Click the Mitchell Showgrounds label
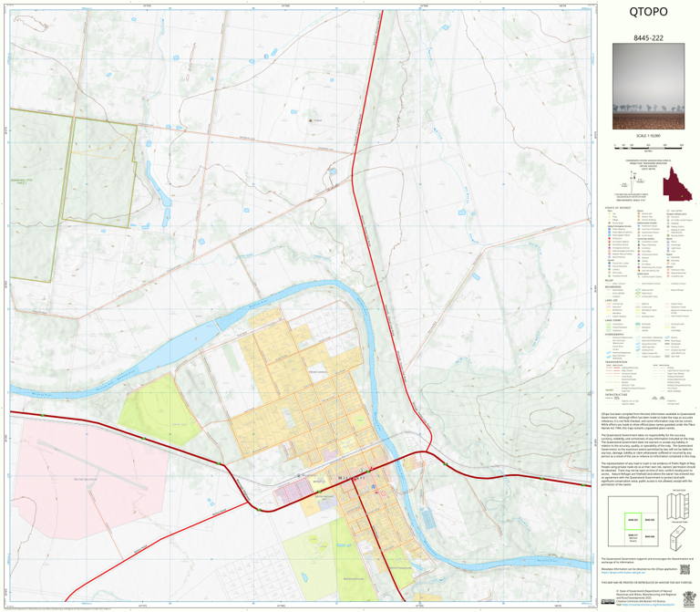 (x=400, y=568)
